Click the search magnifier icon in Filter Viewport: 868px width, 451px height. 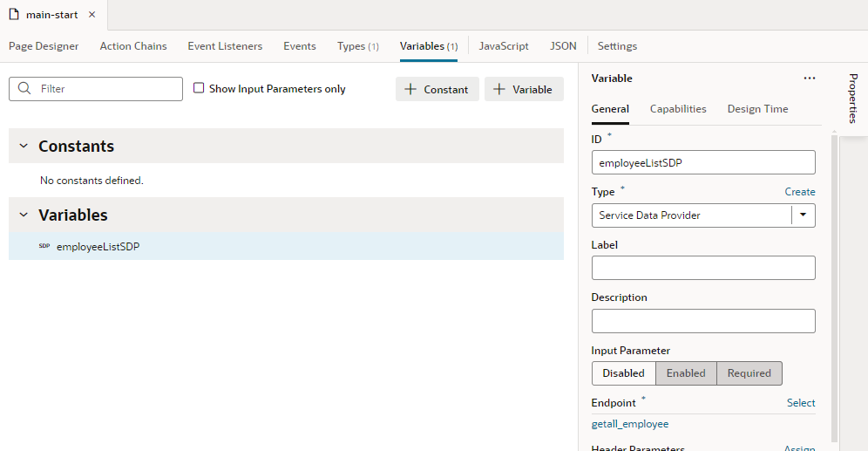[24, 89]
